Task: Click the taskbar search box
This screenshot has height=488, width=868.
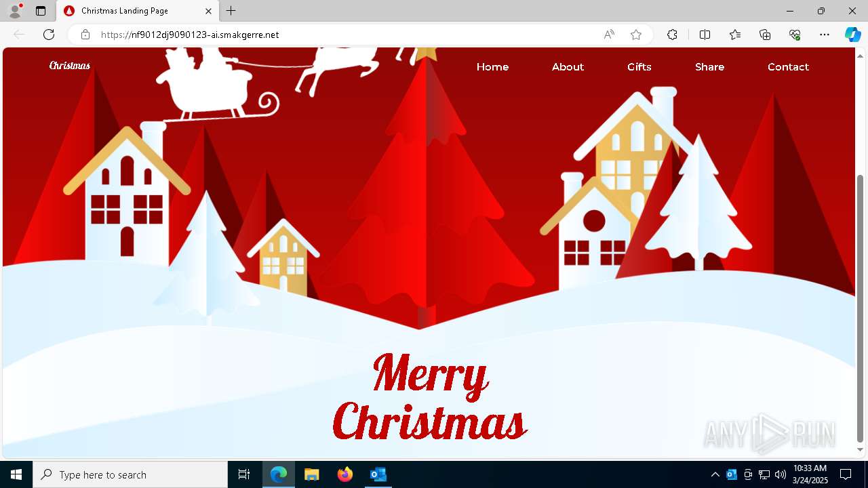Action: (130, 474)
